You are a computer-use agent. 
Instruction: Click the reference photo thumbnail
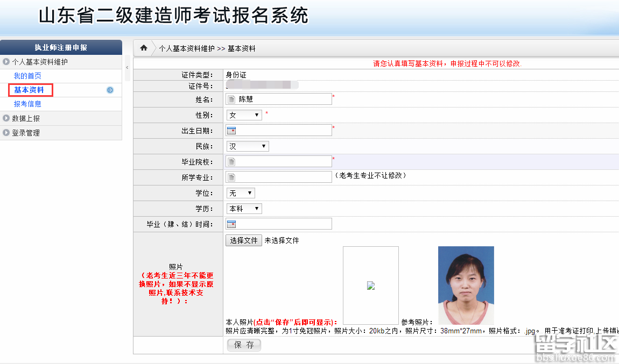tap(465, 286)
